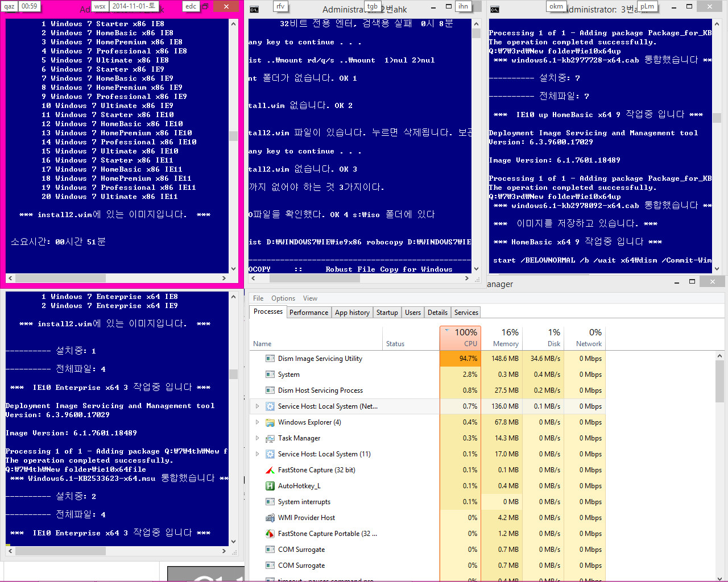Click scroll-down arrow in magenta window
This screenshot has width=728, height=582.
[233, 269]
